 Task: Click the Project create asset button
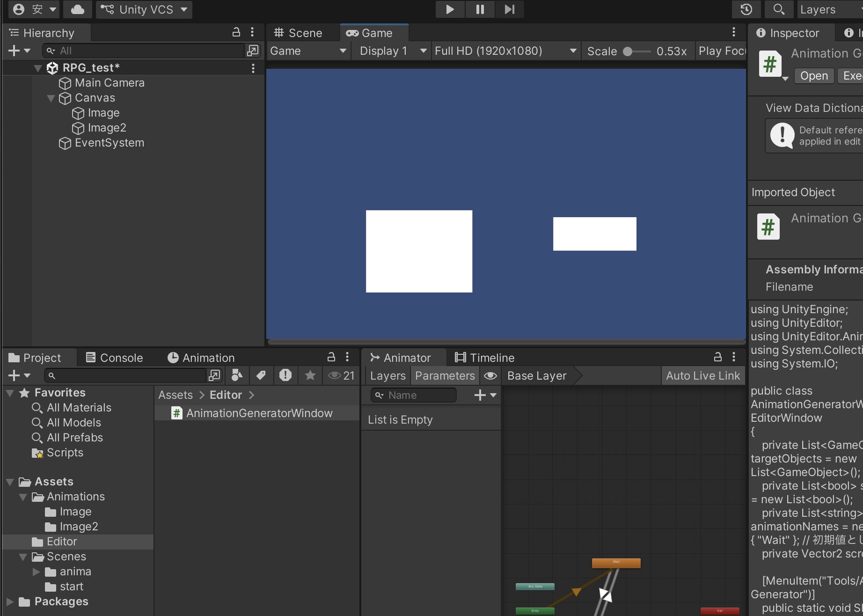pos(19,375)
